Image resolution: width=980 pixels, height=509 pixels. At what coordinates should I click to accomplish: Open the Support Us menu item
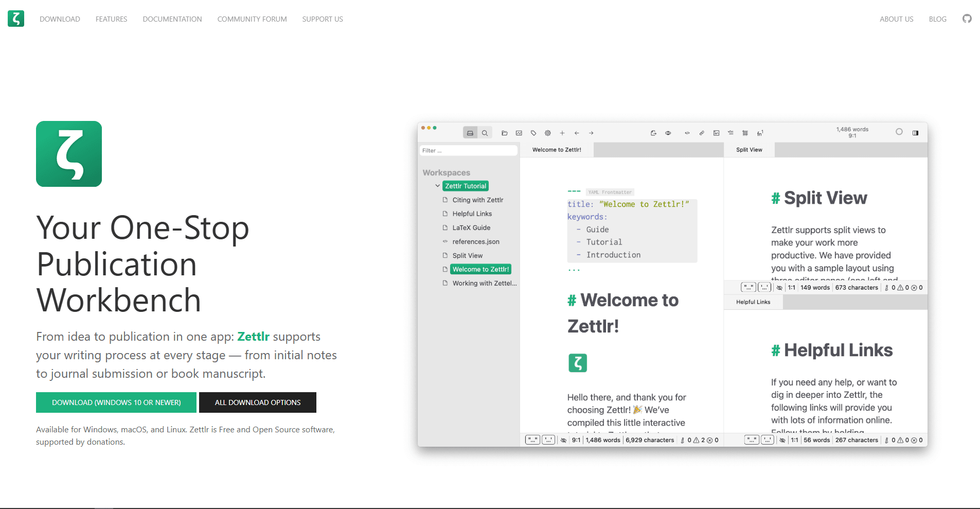323,19
